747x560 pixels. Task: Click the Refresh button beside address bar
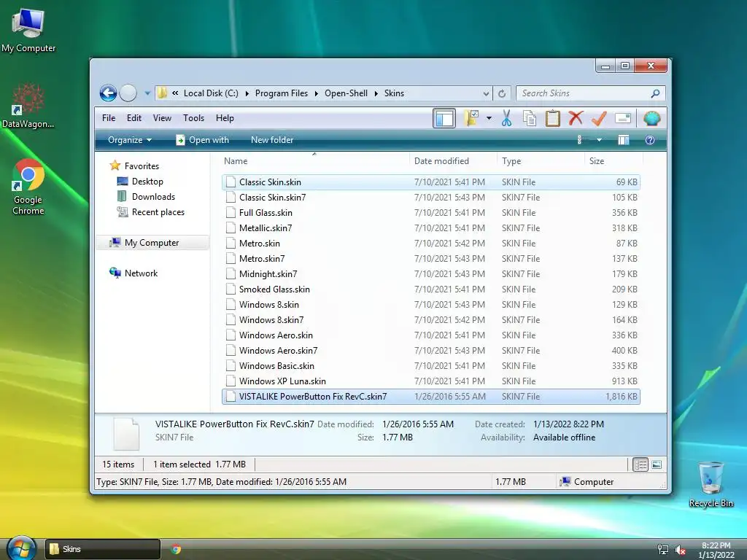click(x=502, y=94)
